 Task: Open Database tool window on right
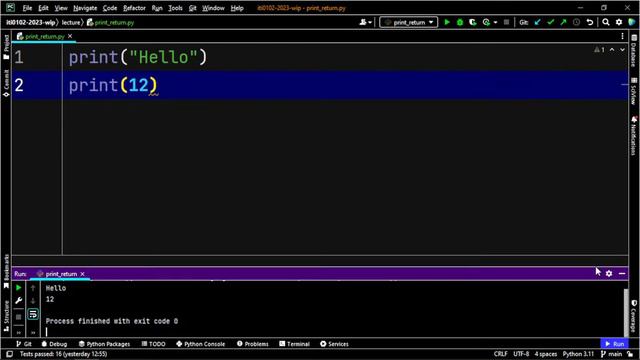pyautogui.click(x=634, y=51)
